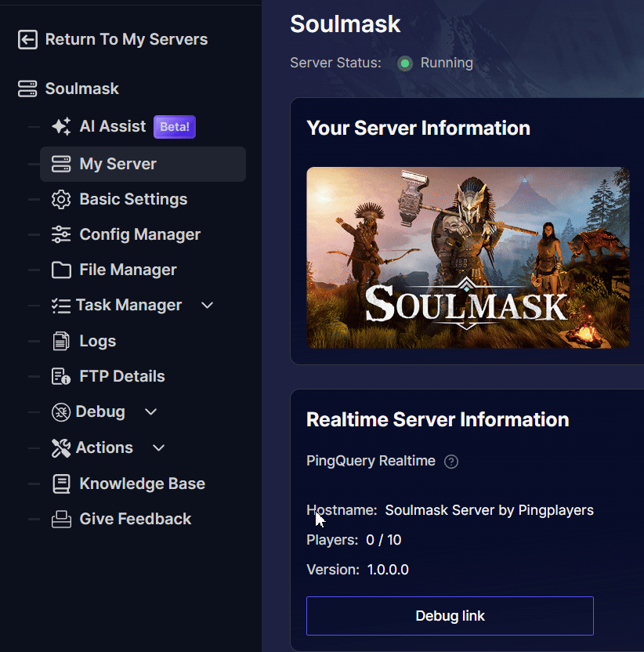Click the back arrow icon beside Return To My Servers
Screen dimensions: 644x652
(27, 39)
